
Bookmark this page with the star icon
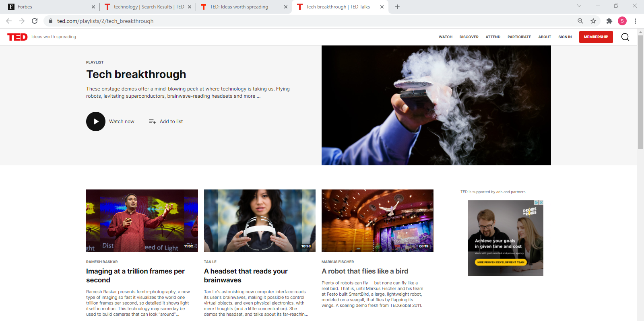coord(593,21)
